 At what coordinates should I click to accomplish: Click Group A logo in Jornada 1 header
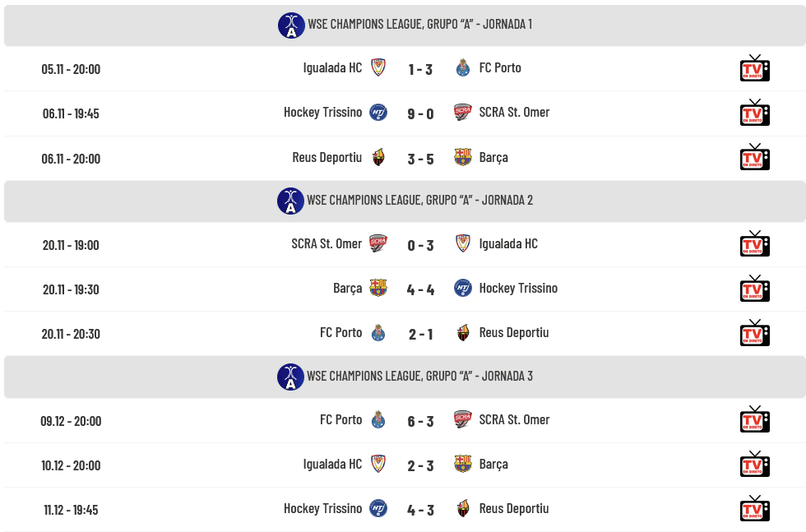tap(291, 25)
